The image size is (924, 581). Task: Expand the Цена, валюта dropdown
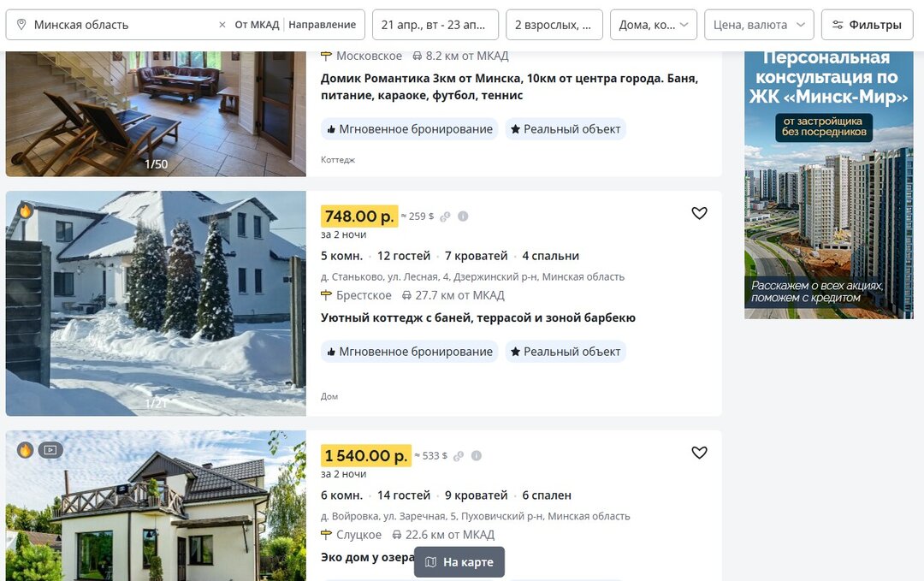(x=759, y=25)
